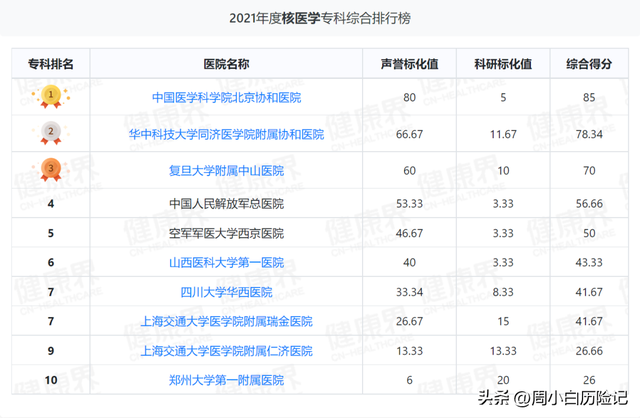Open 上海交通大学医学院附属仁济医院 link

227,351
